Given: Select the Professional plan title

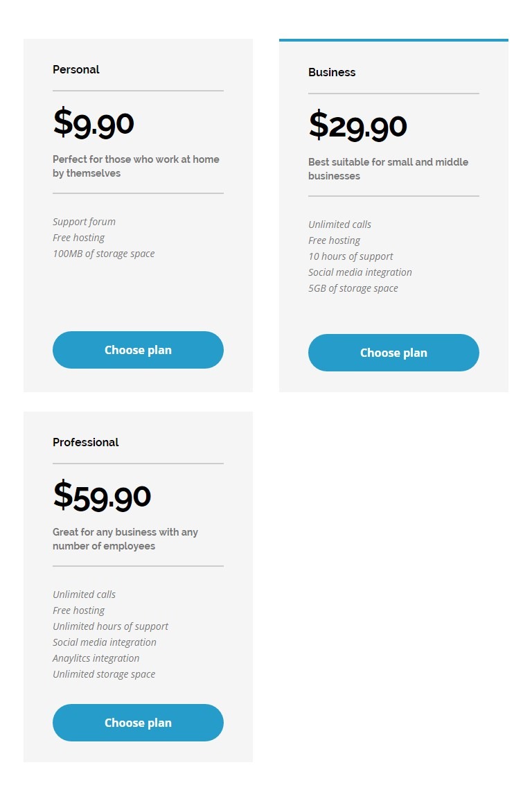Looking at the screenshot, I should (86, 442).
